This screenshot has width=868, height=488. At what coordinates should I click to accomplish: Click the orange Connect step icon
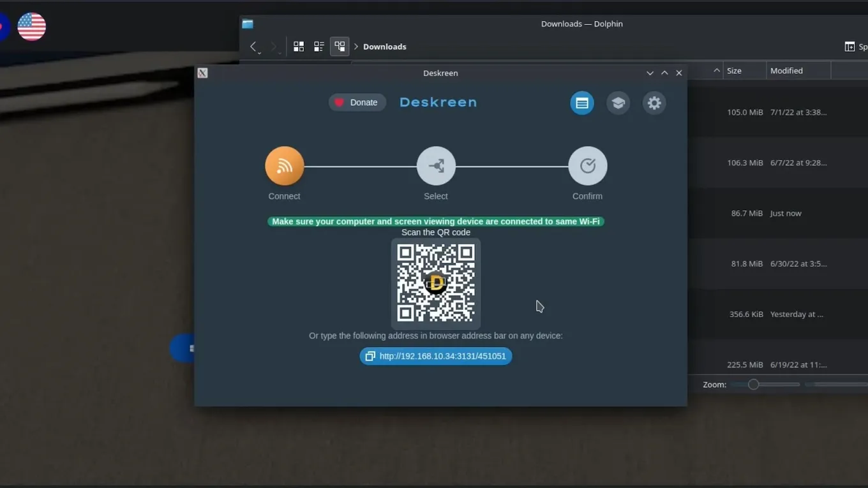[285, 166]
